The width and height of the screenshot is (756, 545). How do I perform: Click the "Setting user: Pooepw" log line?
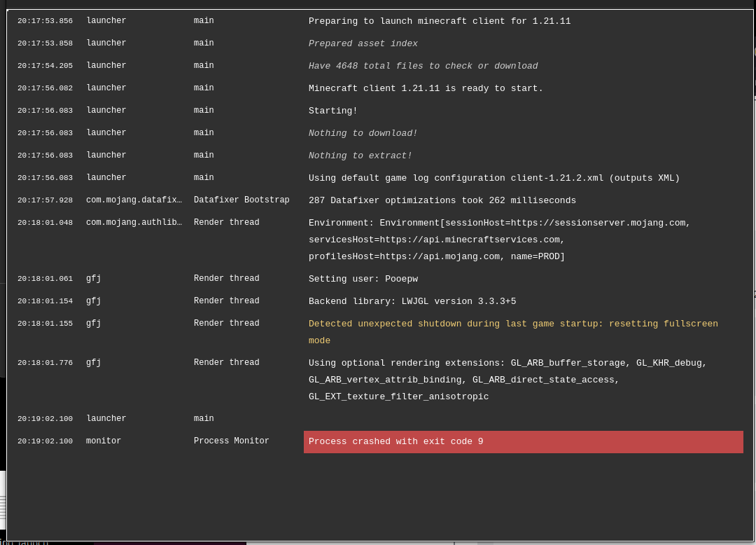point(363,279)
